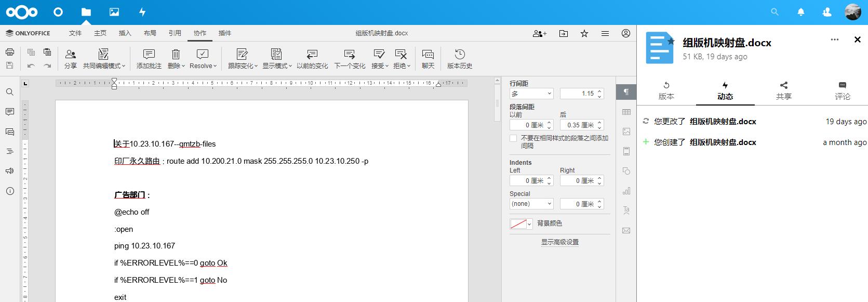868x302 pixels.
Task: Open the navigation headings panel
Action: [10, 151]
